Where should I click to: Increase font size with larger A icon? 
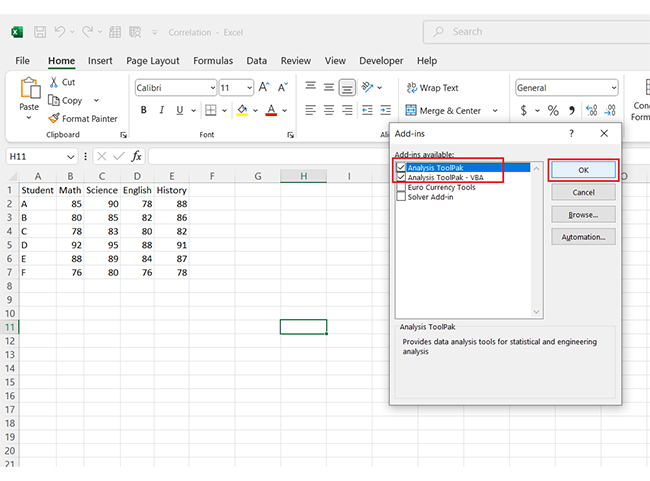tap(264, 87)
